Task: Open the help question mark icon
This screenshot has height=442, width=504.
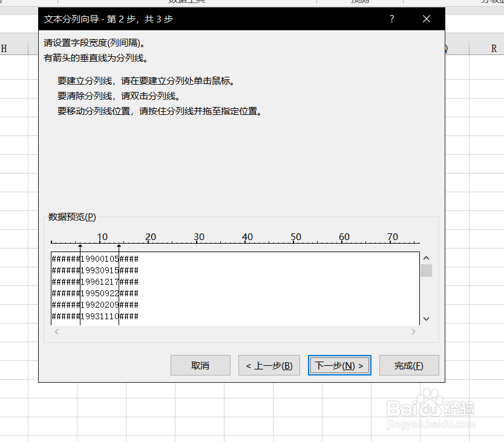Action: click(x=391, y=19)
